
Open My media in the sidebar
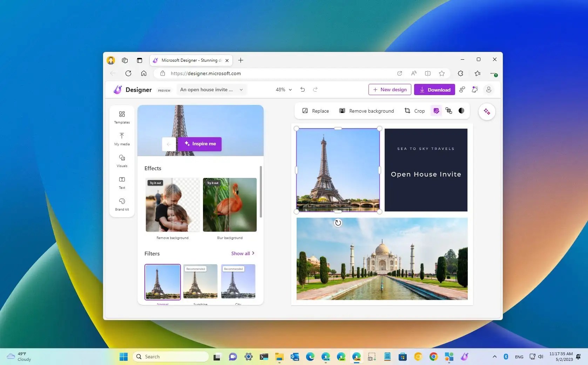point(122,139)
